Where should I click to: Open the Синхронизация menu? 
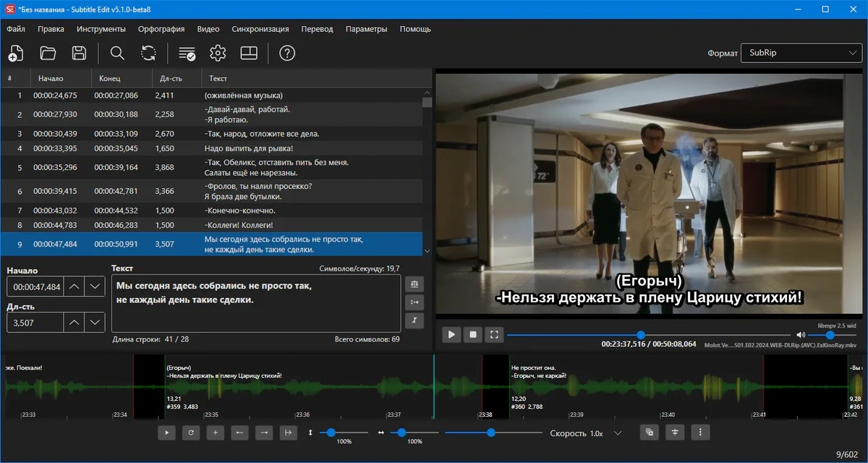tap(260, 29)
